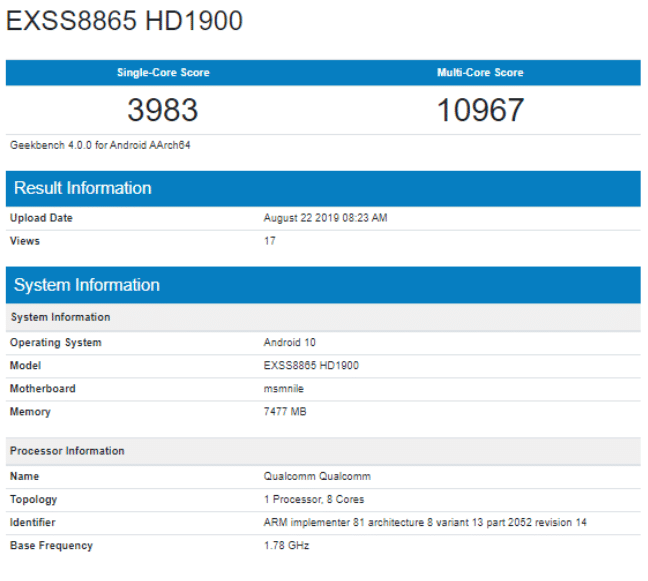Screen dimensions: 648x581
Task: Select the 1 Processor, 8 Cores value
Action: (x=314, y=500)
